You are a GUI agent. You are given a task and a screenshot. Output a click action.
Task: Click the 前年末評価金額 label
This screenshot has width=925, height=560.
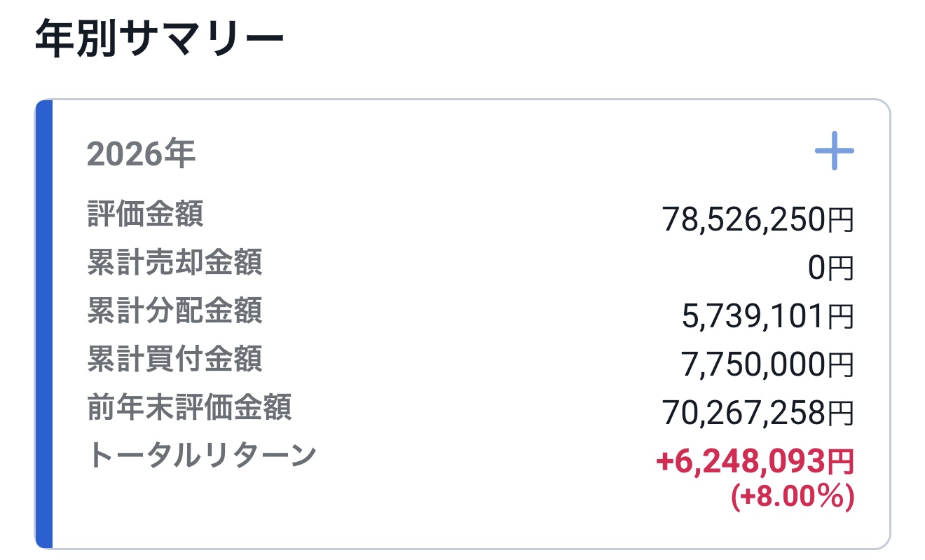(x=189, y=407)
